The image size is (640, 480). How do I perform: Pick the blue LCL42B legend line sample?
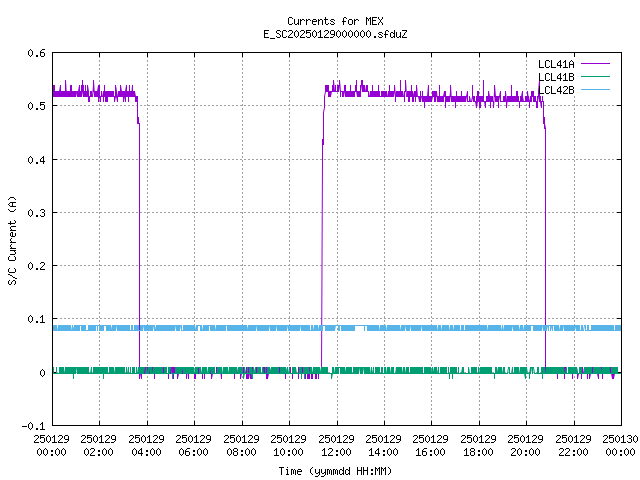pyautogui.click(x=595, y=90)
